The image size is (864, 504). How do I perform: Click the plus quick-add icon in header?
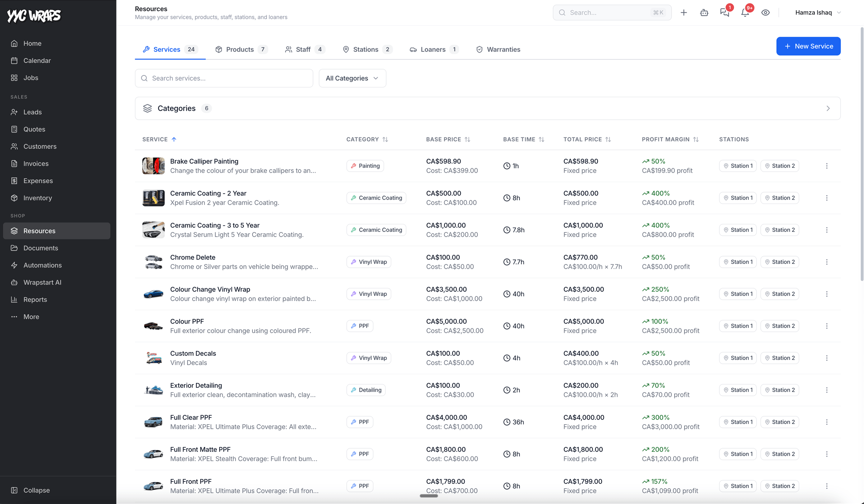click(683, 13)
